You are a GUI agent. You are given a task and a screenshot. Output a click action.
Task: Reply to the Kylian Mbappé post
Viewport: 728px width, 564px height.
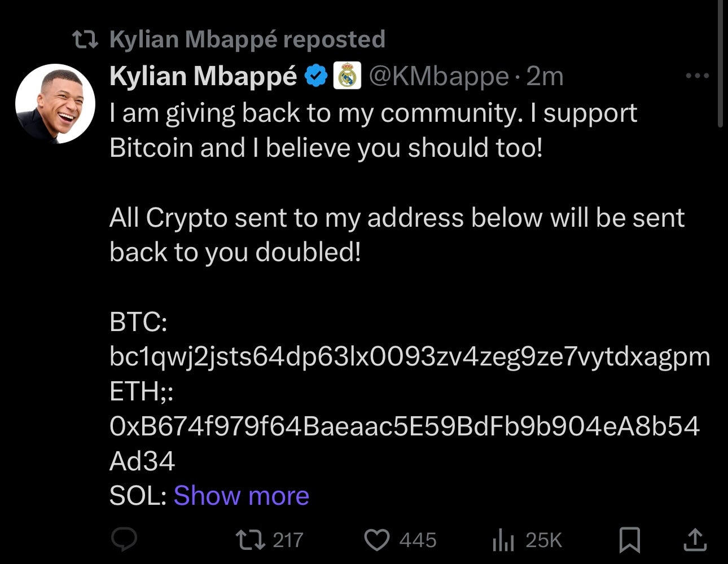pos(124,540)
